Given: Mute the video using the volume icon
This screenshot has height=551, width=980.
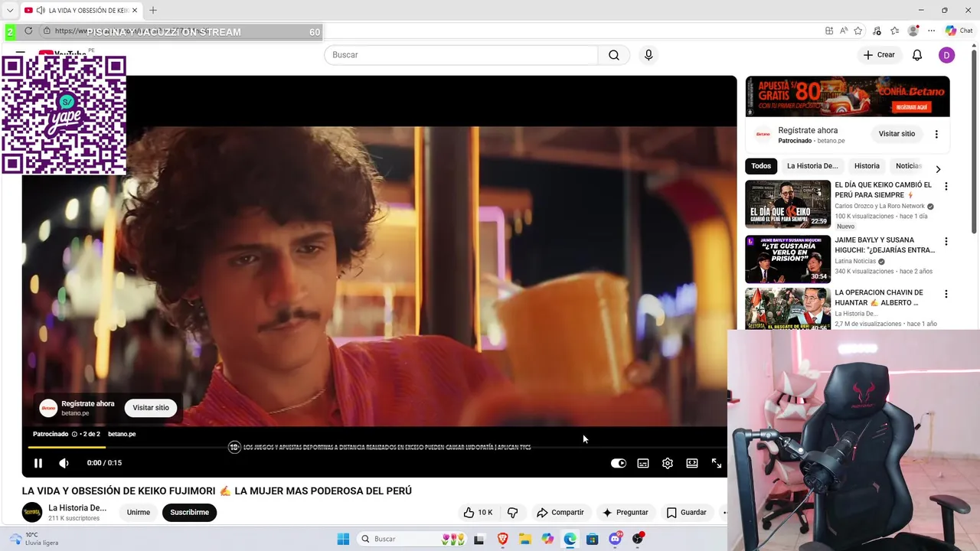Looking at the screenshot, I should click(64, 463).
